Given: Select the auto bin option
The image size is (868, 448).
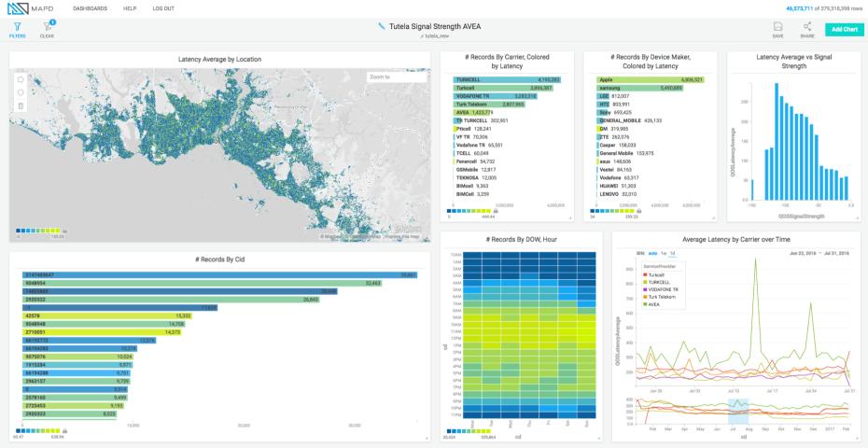Looking at the screenshot, I should [x=652, y=254].
